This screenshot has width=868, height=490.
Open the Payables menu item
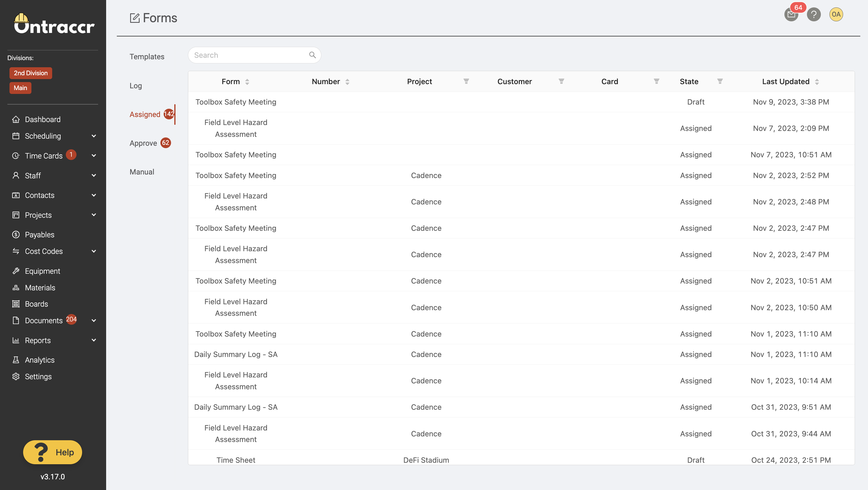coord(39,234)
